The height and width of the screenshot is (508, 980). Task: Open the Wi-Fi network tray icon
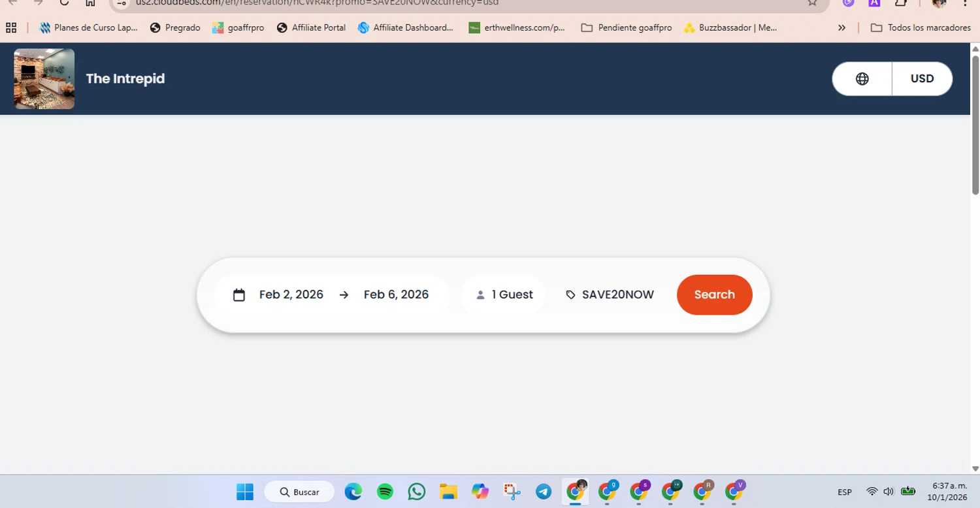pyautogui.click(x=872, y=491)
